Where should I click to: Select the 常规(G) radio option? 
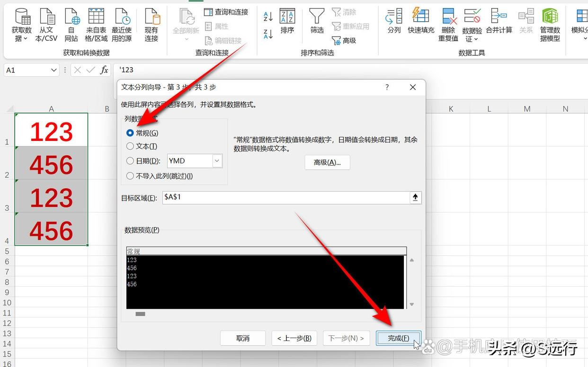[142, 133]
